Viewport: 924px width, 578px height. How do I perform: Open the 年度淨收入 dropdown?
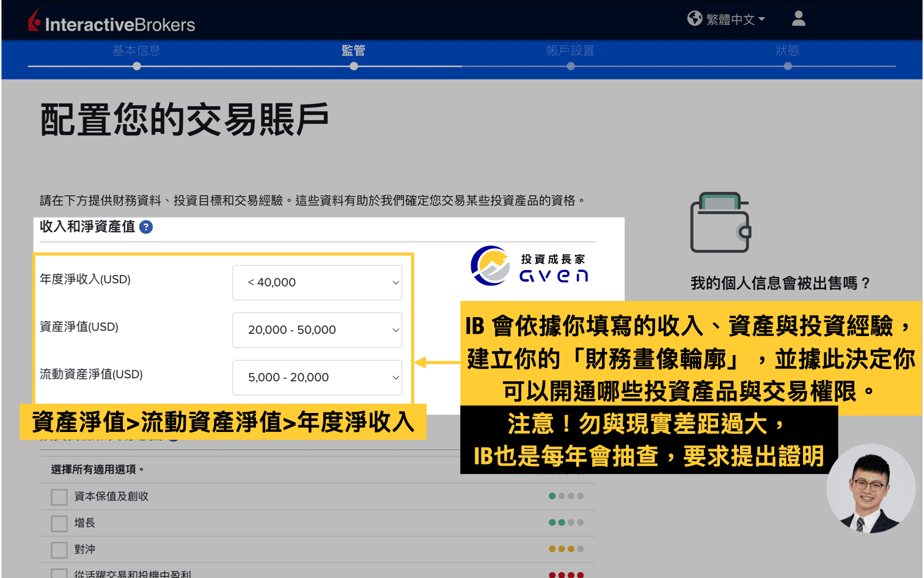317,282
